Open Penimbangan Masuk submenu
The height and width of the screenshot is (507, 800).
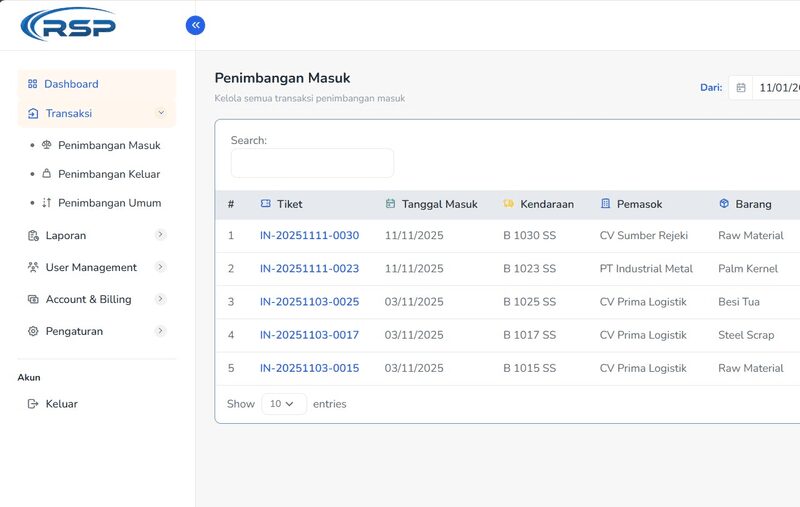[x=109, y=145]
